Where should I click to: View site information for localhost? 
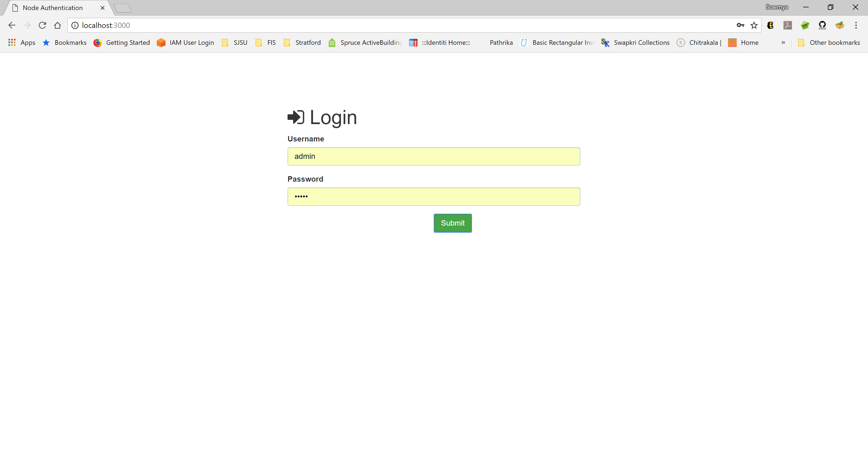[75, 25]
